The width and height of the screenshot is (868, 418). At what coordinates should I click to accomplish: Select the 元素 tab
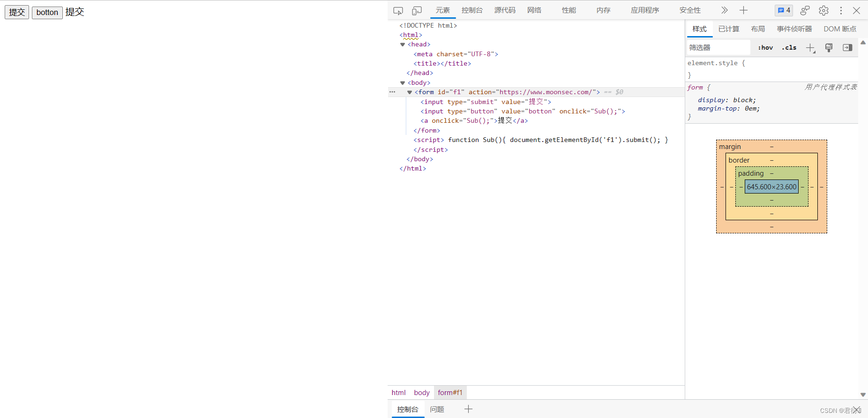click(443, 10)
